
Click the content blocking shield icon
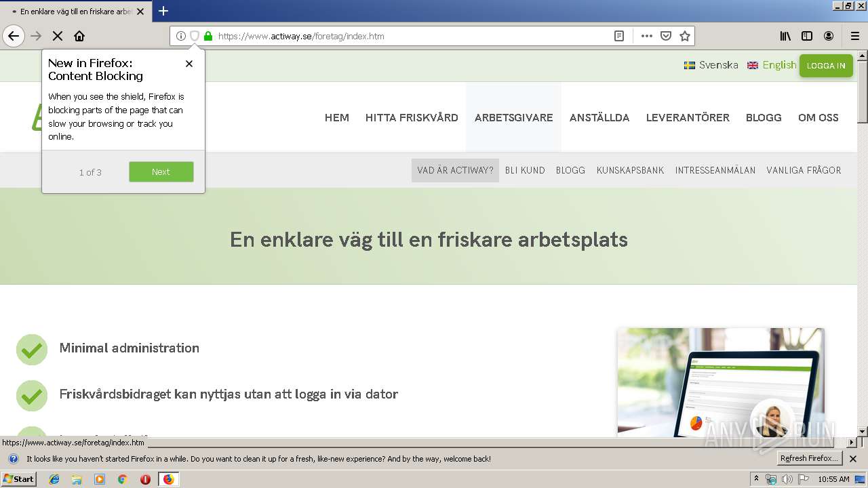194,36
